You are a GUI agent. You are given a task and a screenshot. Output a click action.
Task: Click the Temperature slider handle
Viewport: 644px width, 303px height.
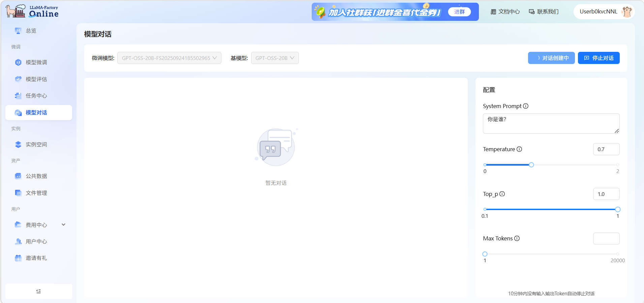point(531,165)
